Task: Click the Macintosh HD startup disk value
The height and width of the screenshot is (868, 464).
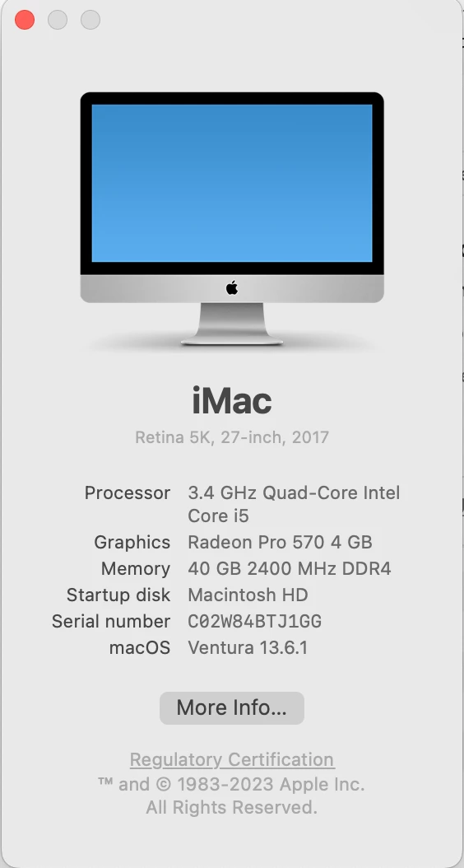Action: 248,595
